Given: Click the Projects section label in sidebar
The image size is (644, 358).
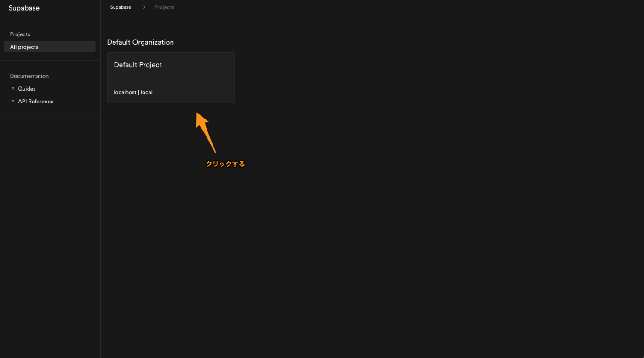Looking at the screenshot, I should (20, 34).
